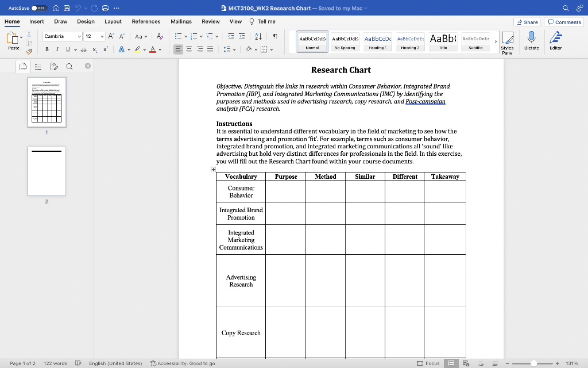Image resolution: width=588 pixels, height=368 pixels.
Task: Click the Share button
Action: tap(527, 22)
